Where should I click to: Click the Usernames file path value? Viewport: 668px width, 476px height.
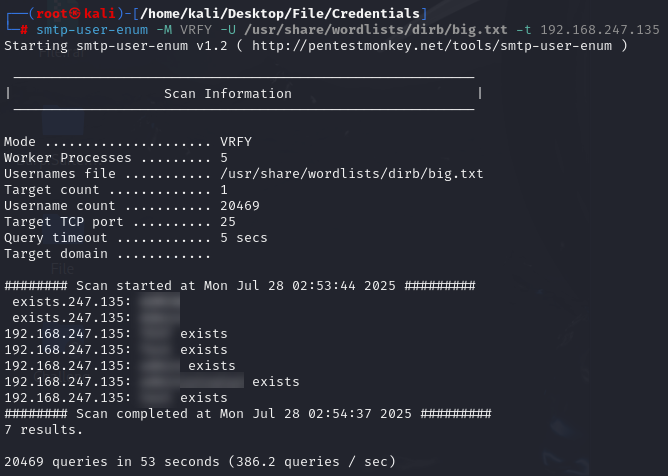pos(351,174)
